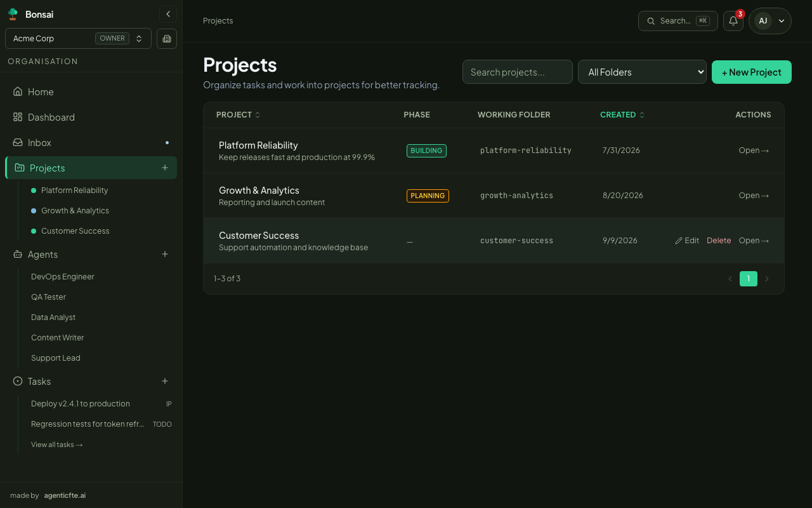Open Dashboard in the sidebar
The width and height of the screenshot is (812, 508).
tap(91, 117)
